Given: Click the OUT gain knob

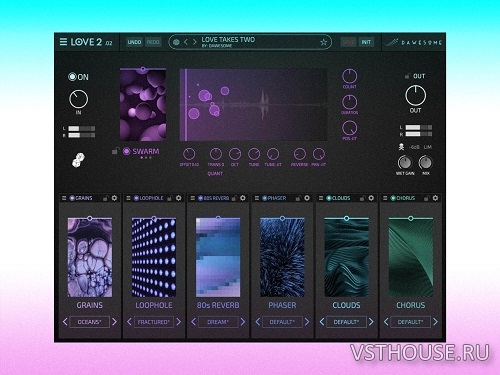Looking at the screenshot, I should pyautogui.click(x=415, y=95).
